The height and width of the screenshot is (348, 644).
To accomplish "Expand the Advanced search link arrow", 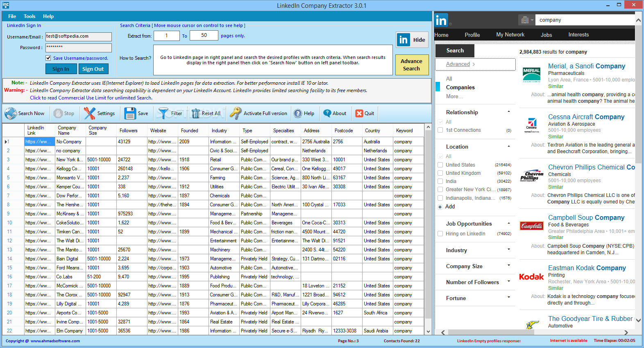I will (474, 64).
